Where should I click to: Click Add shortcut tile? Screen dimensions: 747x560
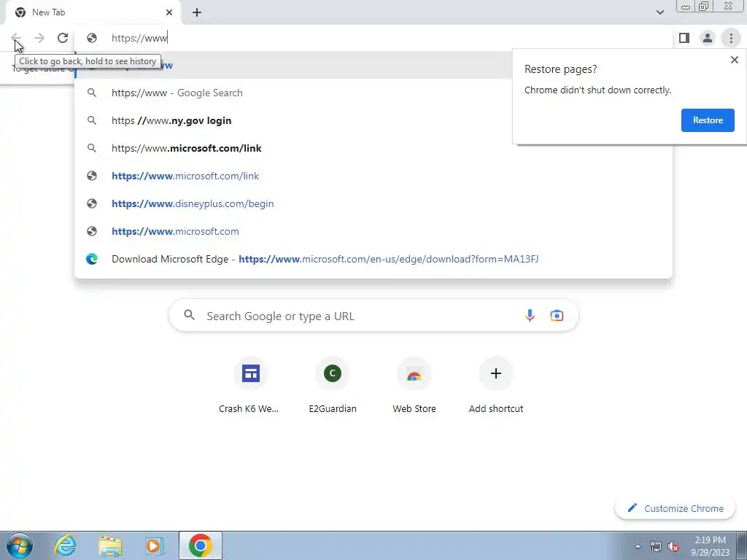(496, 385)
